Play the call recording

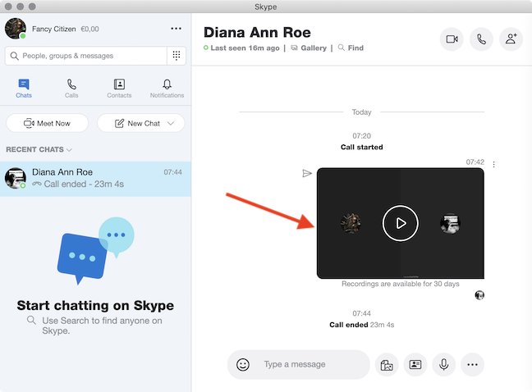pyautogui.click(x=401, y=223)
